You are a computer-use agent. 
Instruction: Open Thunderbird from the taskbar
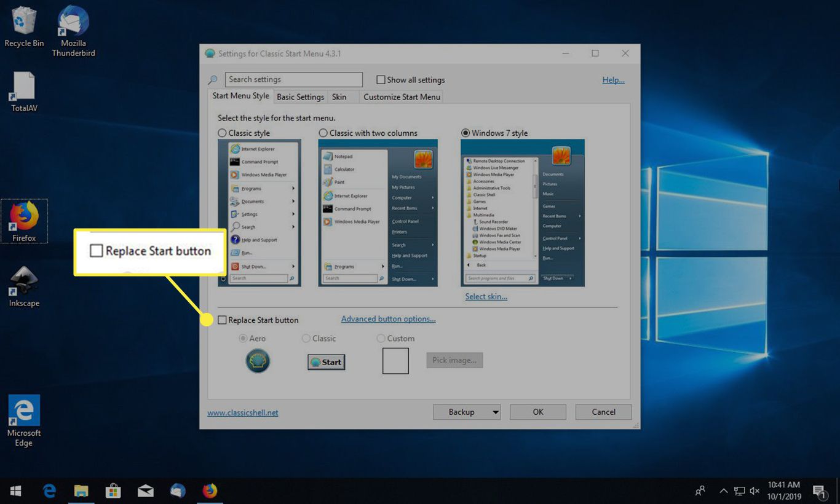(178, 490)
